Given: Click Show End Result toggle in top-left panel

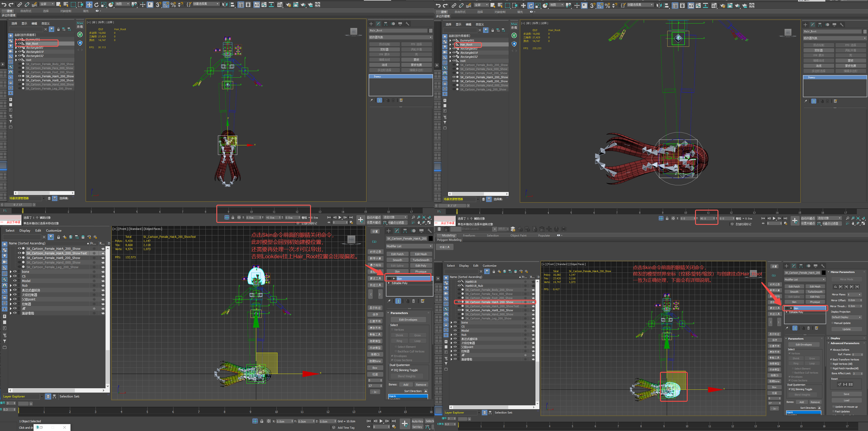Looking at the screenshot, I should (379, 100).
